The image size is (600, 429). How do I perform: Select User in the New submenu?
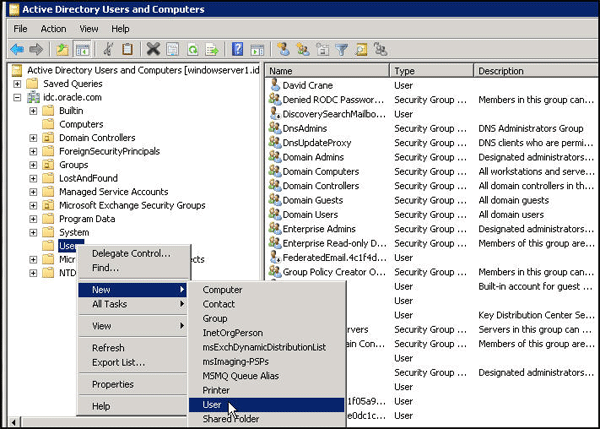click(212, 404)
